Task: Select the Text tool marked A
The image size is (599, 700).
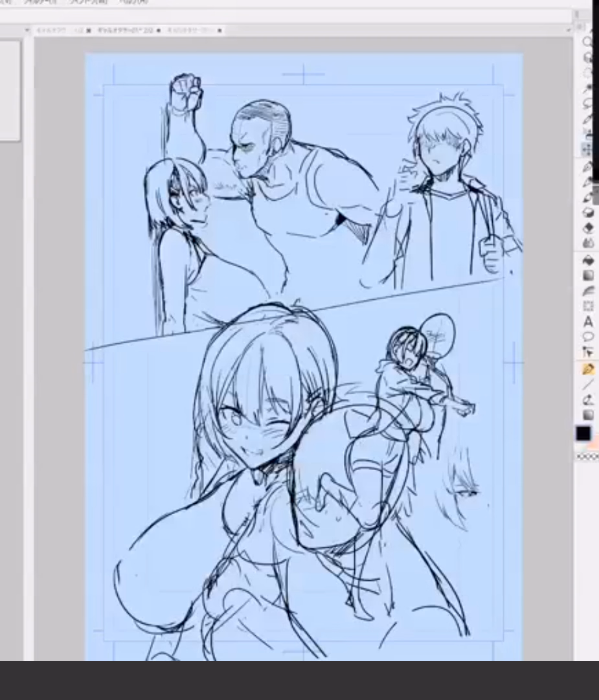Action: 588,321
